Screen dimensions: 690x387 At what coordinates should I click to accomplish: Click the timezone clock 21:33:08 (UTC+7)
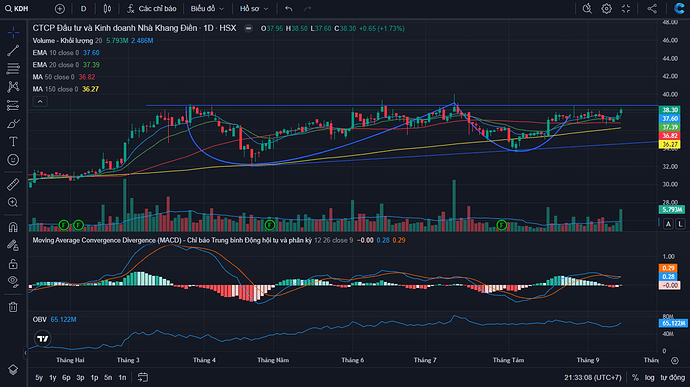(593, 377)
